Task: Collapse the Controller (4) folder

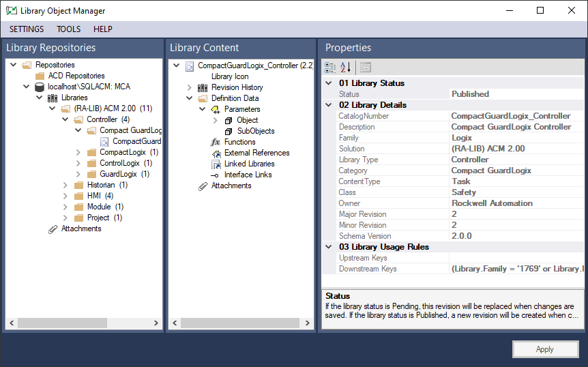Action: click(65, 119)
